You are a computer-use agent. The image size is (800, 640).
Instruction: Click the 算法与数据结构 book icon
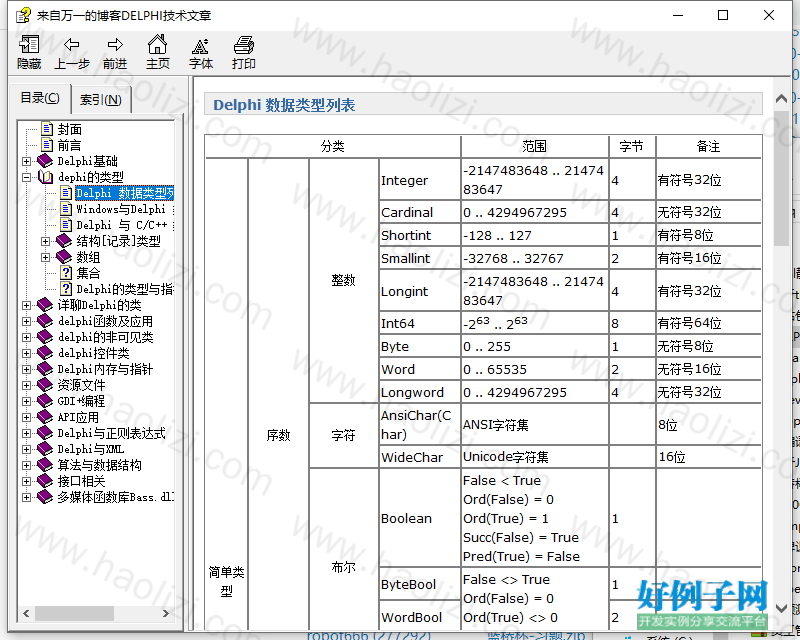[45, 465]
